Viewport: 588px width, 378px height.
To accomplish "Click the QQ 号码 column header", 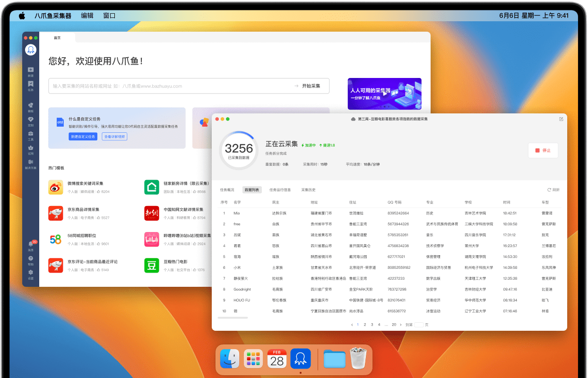I will (x=394, y=202).
